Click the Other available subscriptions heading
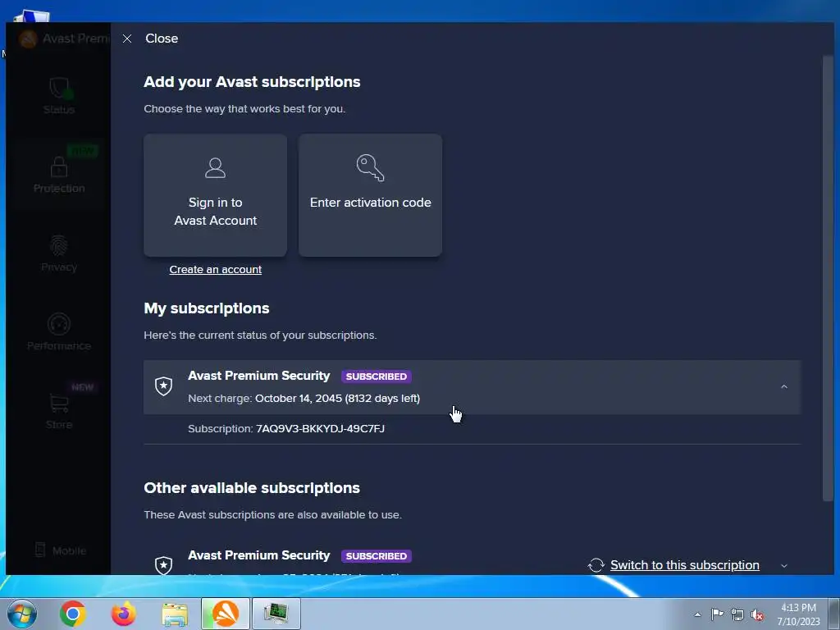 (x=252, y=488)
